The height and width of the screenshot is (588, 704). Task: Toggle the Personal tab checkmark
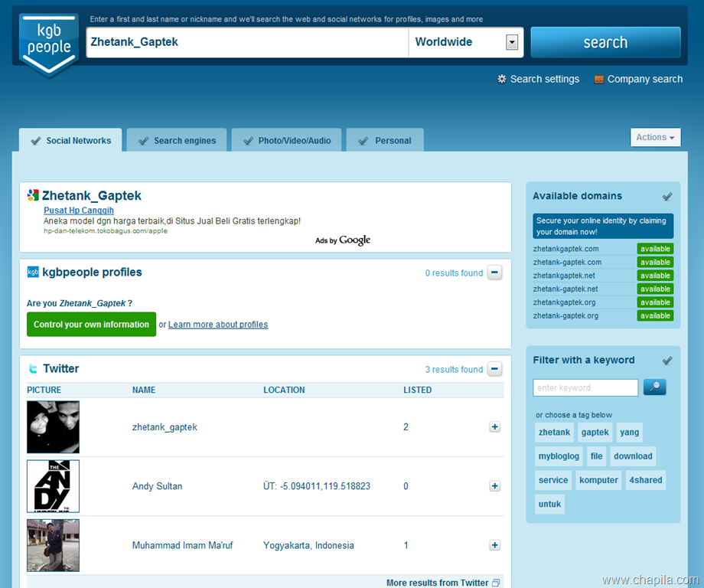tap(363, 141)
